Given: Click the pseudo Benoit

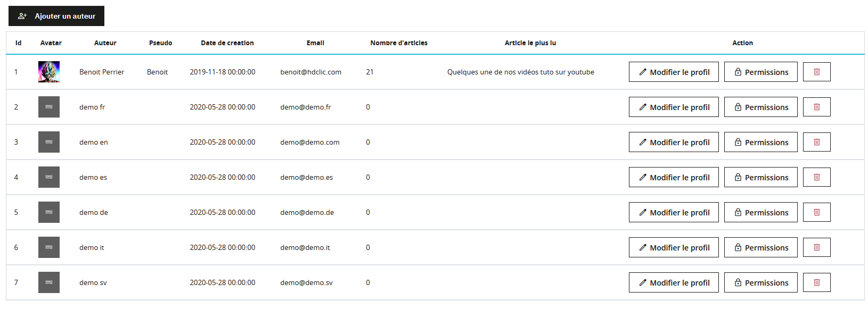Looking at the screenshot, I should [158, 72].
